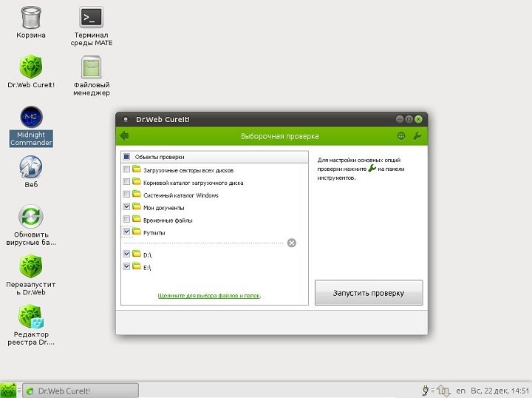
Task: Uncheck the D:\ drive checkbox
Action: click(126, 254)
